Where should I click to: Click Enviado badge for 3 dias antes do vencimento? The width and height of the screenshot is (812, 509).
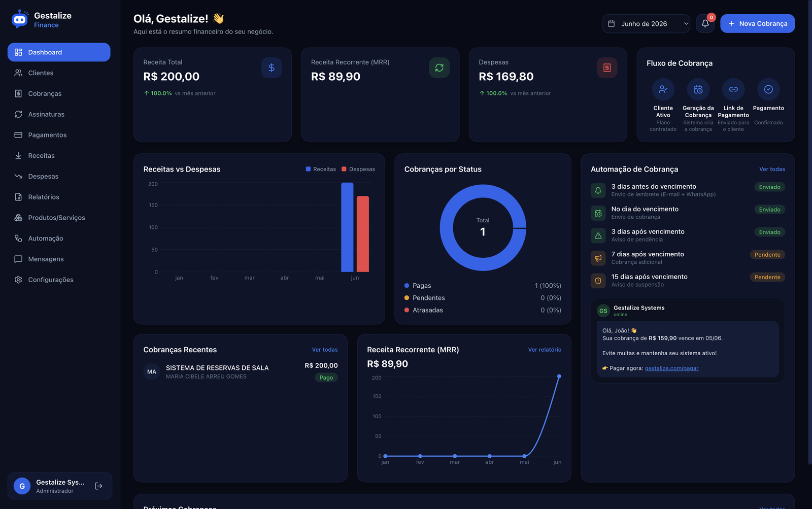pyautogui.click(x=769, y=187)
